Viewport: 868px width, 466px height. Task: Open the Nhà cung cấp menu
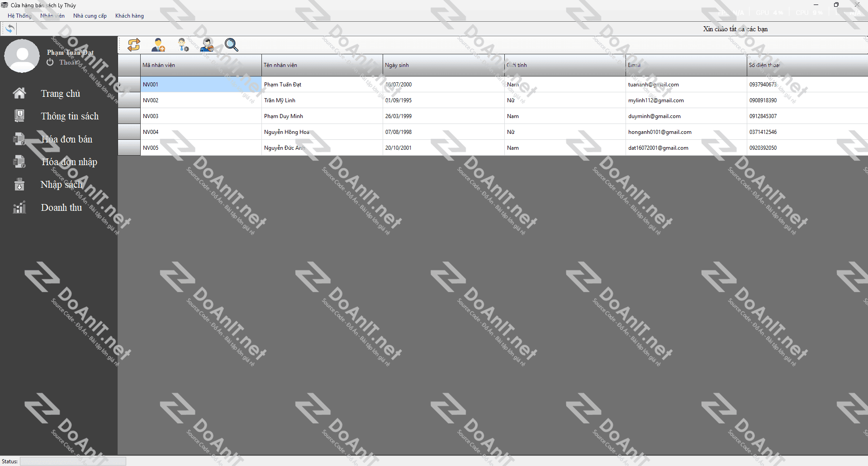tap(90, 16)
